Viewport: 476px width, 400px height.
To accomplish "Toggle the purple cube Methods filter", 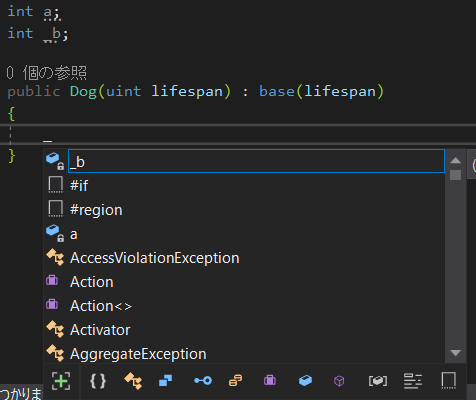I will click(x=339, y=381).
